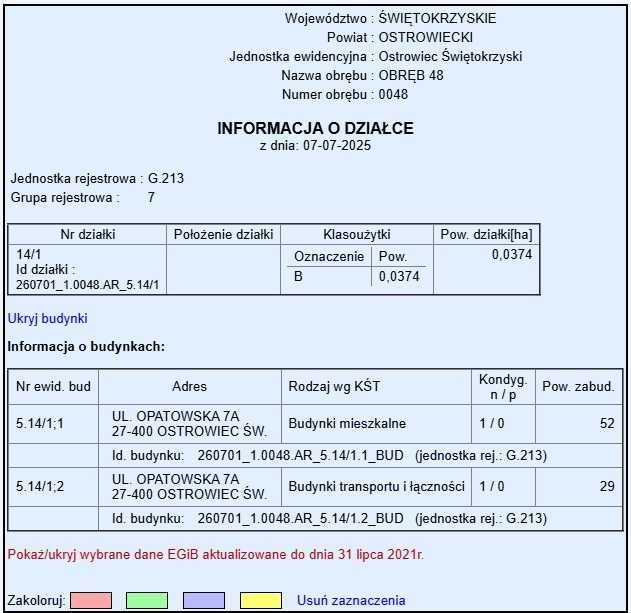Click building number '5.14/1;1'
This screenshot has height=613, width=631.
point(40,423)
